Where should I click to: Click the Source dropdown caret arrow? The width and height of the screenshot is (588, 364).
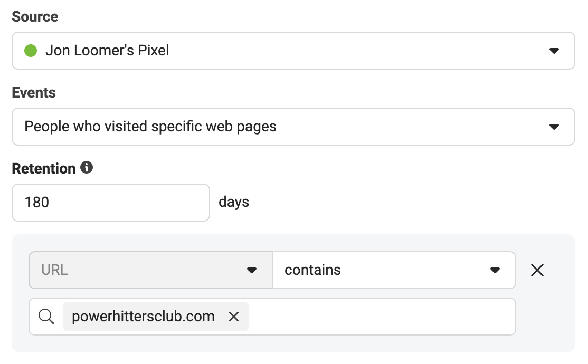click(554, 51)
